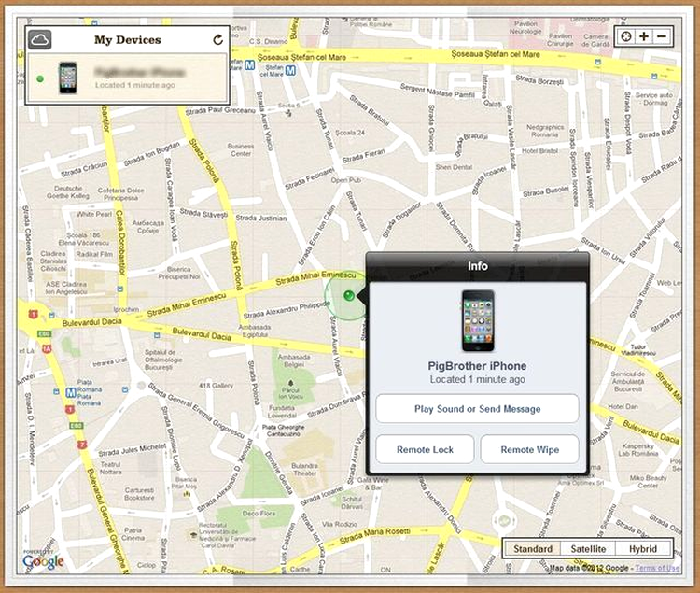Image resolution: width=700 pixels, height=593 pixels.
Task: Click the Hotel Dan map label
Action: [x=623, y=406]
